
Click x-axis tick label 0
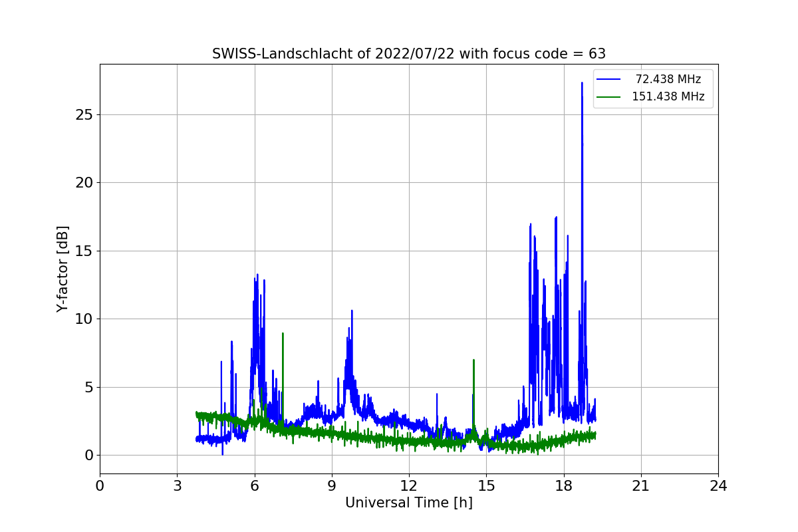[100, 486]
